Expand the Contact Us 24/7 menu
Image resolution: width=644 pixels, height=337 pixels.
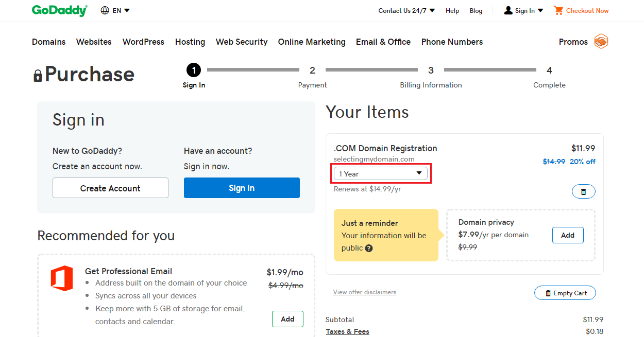(406, 10)
